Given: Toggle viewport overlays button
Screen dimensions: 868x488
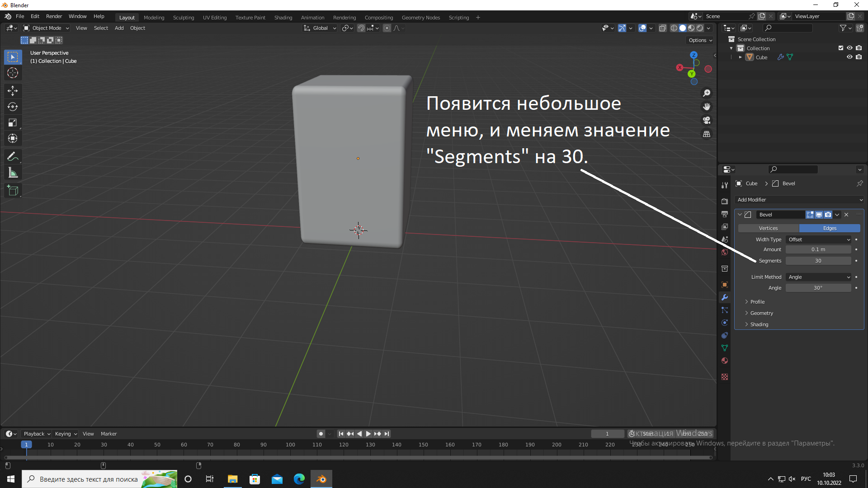Looking at the screenshot, I should pos(642,28).
